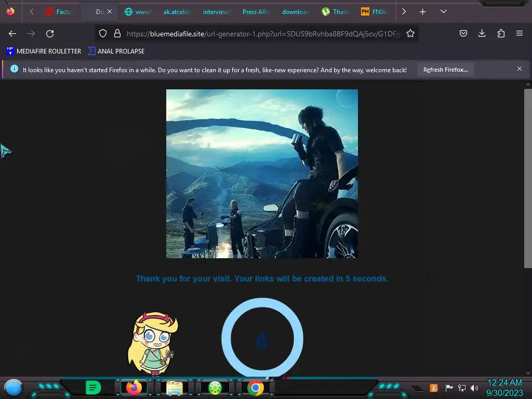
Task: Open the Windows Start orb
Action: click(x=14, y=388)
